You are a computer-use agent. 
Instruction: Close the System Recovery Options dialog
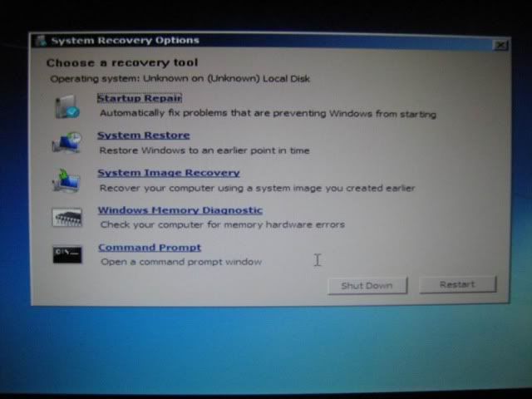(x=500, y=46)
